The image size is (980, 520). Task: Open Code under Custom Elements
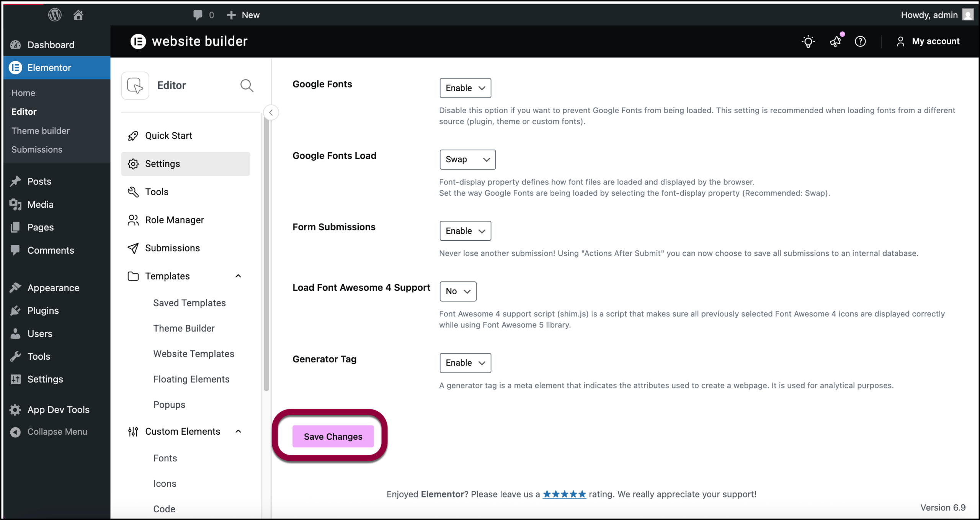164,509
